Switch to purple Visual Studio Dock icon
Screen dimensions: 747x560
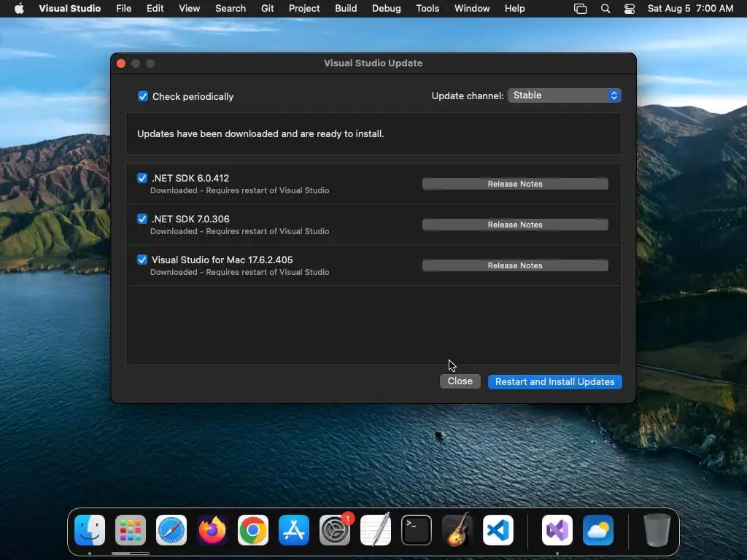[x=557, y=530]
